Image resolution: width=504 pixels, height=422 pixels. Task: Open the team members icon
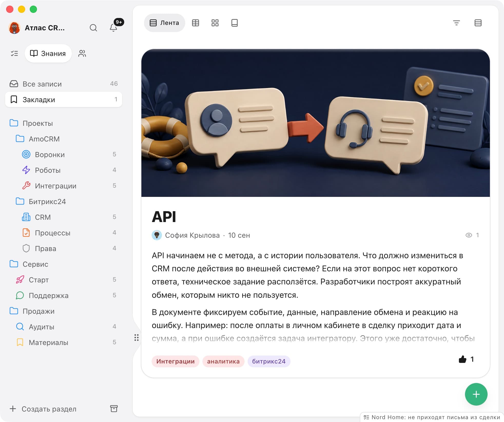tap(82, 53)
